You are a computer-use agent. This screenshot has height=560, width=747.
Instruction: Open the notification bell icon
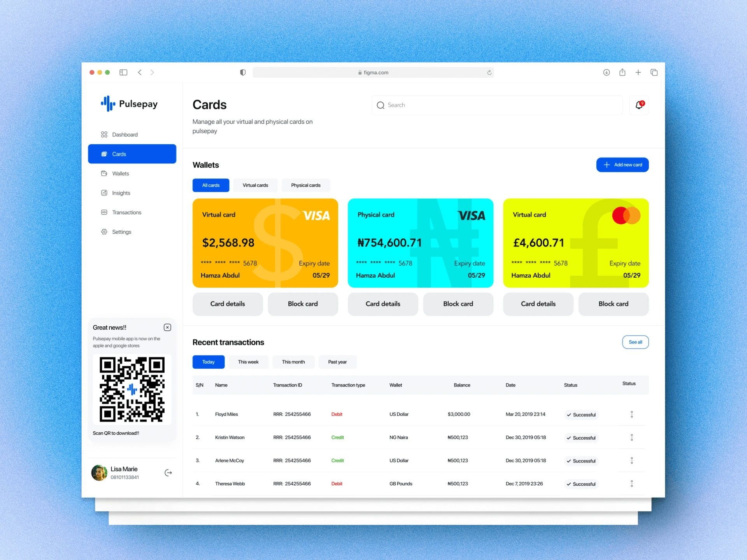pyautogui.click(x=639, y=105)
